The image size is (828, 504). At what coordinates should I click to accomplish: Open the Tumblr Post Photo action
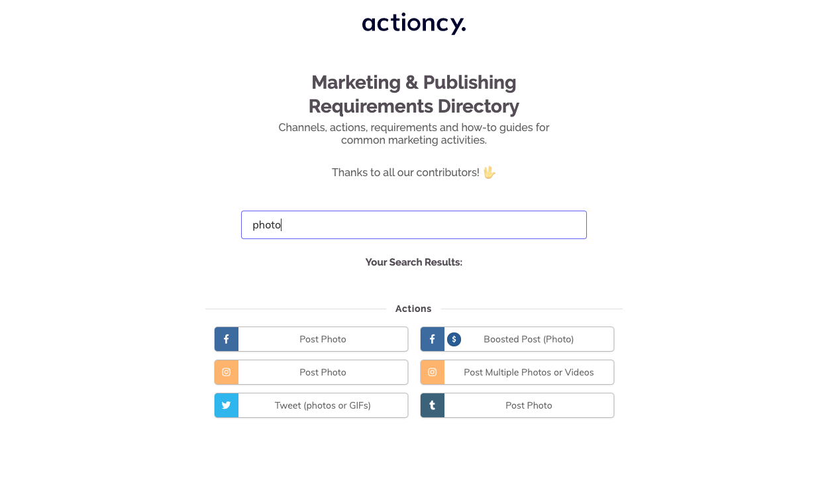529,405
